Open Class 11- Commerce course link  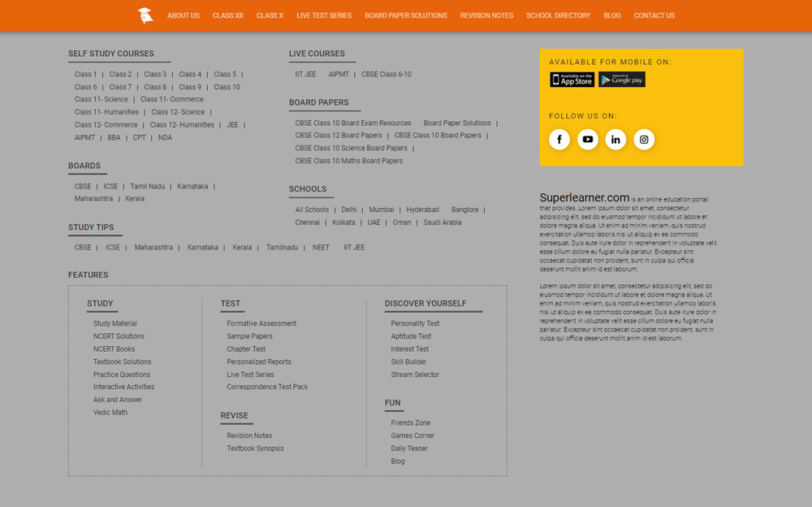point(172,99)
